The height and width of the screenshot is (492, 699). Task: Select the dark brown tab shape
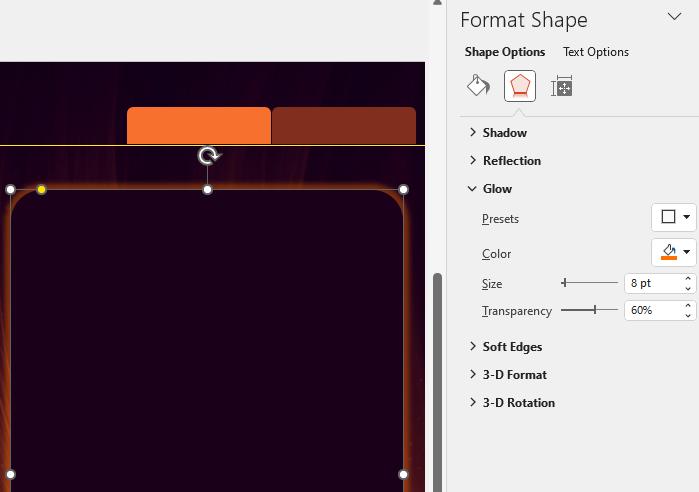coord(344,125)
